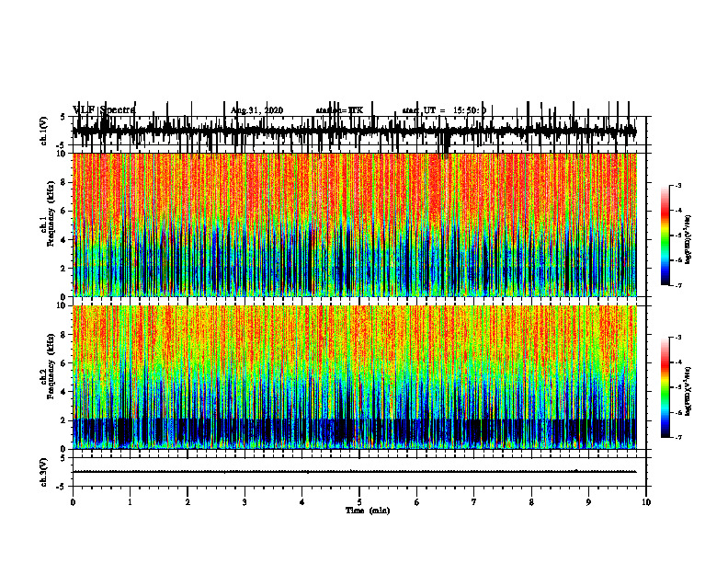The width and height of the screenshot is (728, 563).
Task: Click the "ch.3(V)" axis label
Action: 44,472
